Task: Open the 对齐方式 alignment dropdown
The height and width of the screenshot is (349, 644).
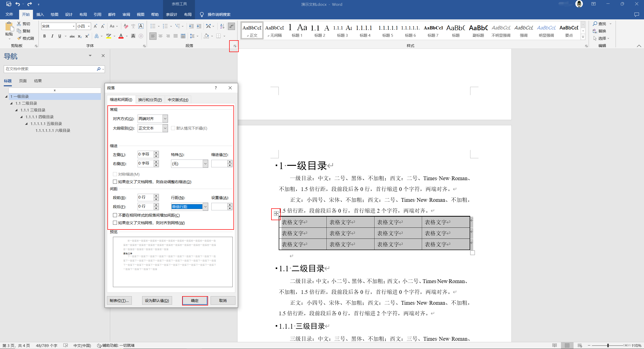Action: pos(165,119)
